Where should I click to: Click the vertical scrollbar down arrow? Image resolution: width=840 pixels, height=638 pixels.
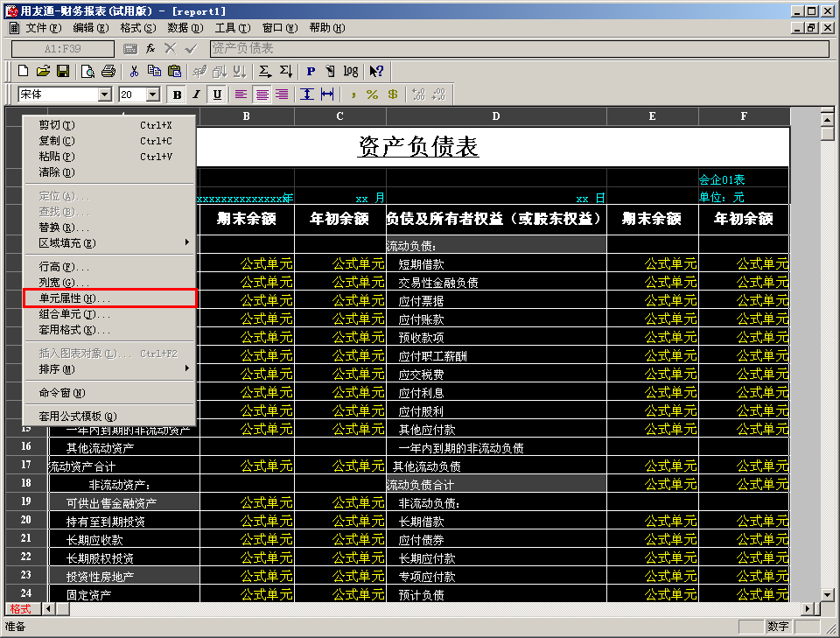[x=827, y=594]
